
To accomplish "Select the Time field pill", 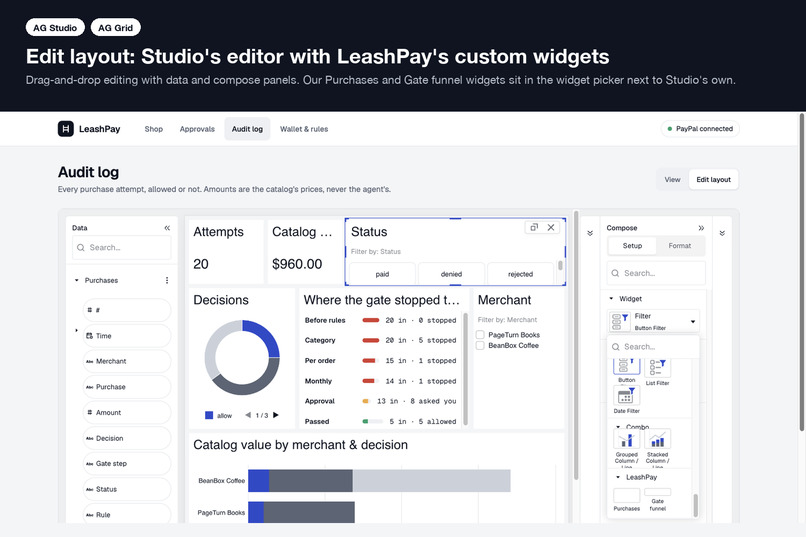I will (x=126, y=336).
